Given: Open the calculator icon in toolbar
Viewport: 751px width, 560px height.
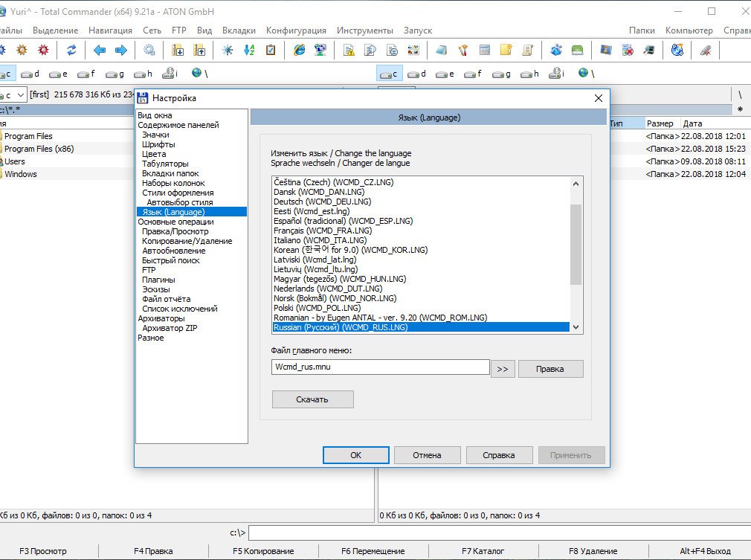Looking at the screenshot, I should (484, 50).
